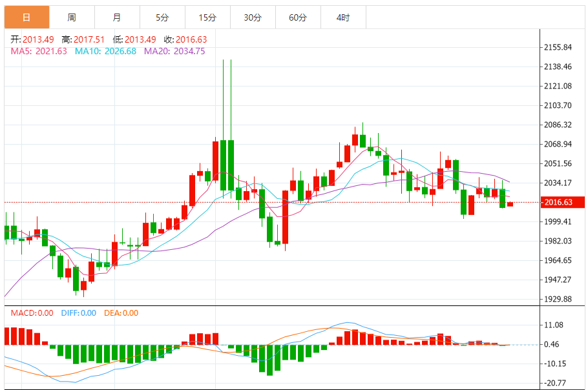Open the 5分 timeframe tab

point(162,17)
